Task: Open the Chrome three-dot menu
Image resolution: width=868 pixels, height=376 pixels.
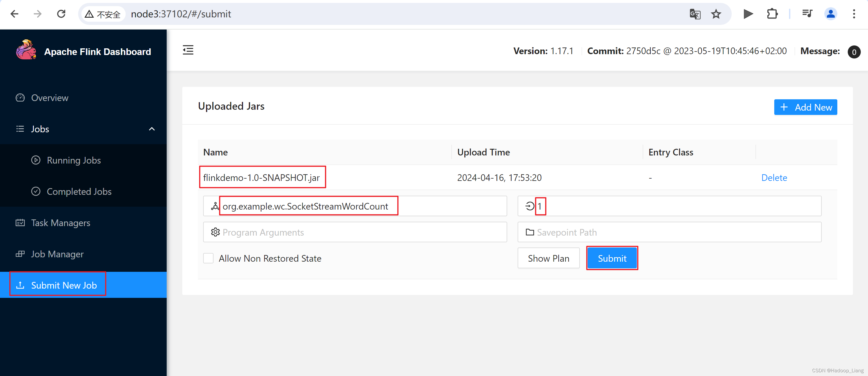Action: (x=854, y=14)
